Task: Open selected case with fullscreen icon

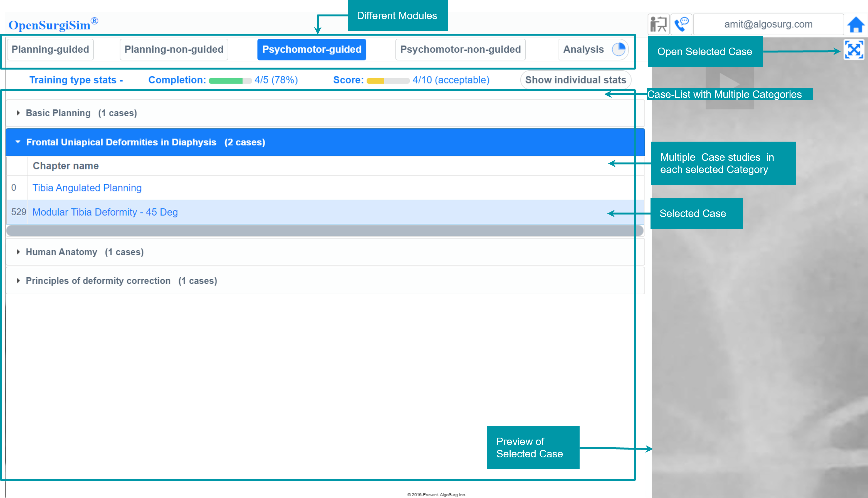Action: click(x=854, y=50)
